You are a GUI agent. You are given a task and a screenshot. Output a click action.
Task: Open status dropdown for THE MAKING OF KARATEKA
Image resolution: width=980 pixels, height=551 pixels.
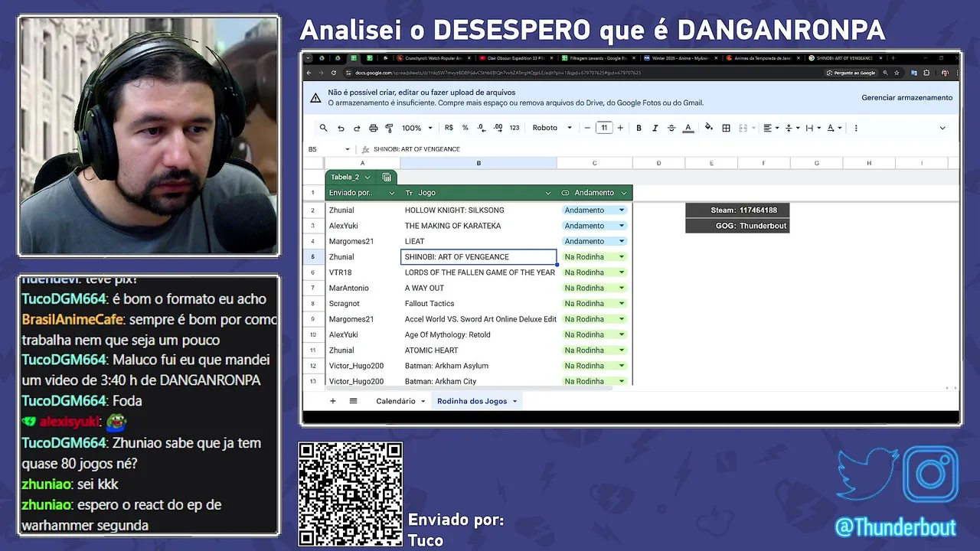622,226
